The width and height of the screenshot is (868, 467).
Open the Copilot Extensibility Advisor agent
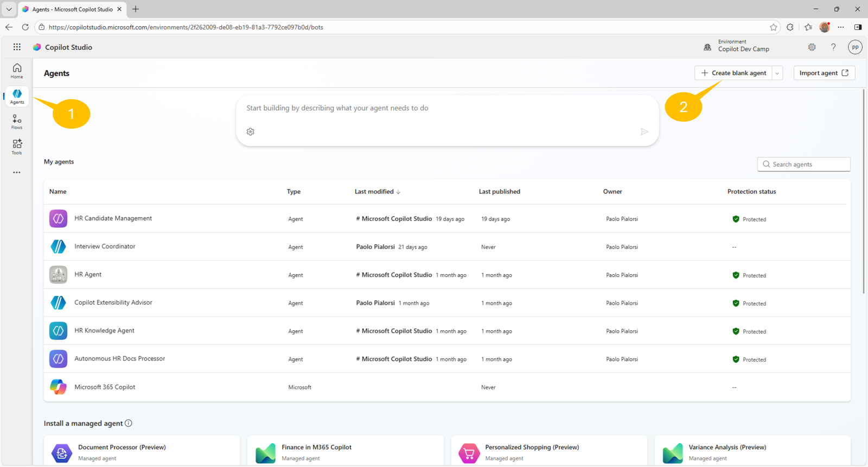[113, 302]
